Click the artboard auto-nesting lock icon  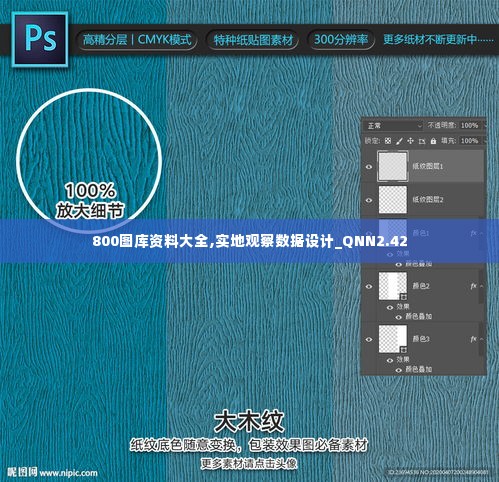point(422,141)
